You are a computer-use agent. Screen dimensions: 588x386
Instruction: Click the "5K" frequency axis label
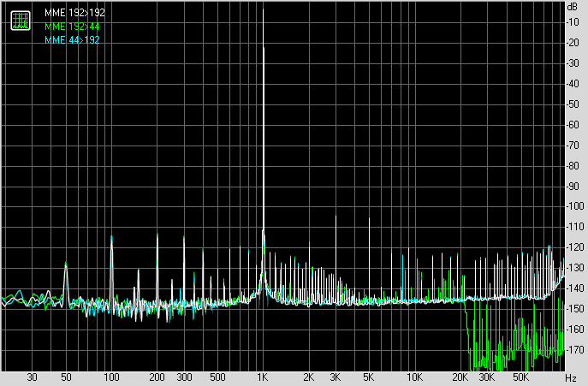(x=369, y=377)
